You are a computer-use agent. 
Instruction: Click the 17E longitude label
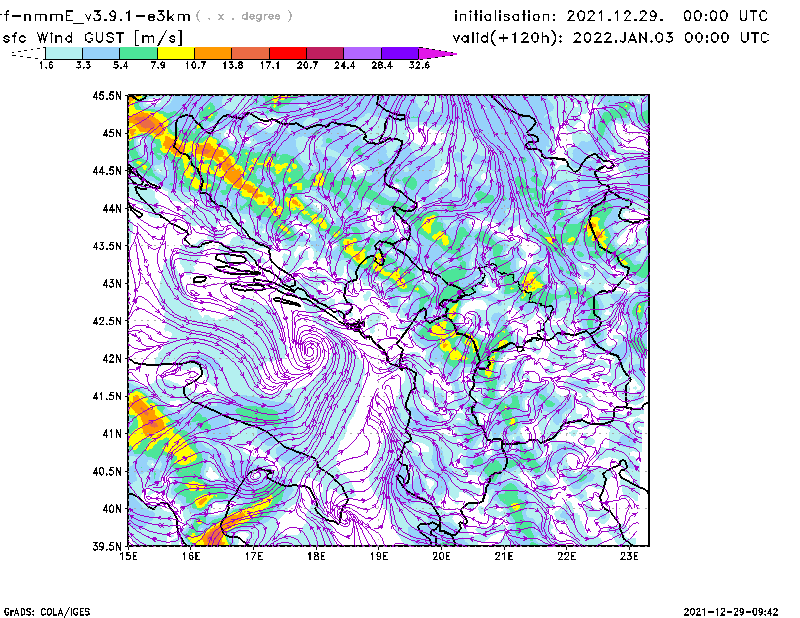254,556
